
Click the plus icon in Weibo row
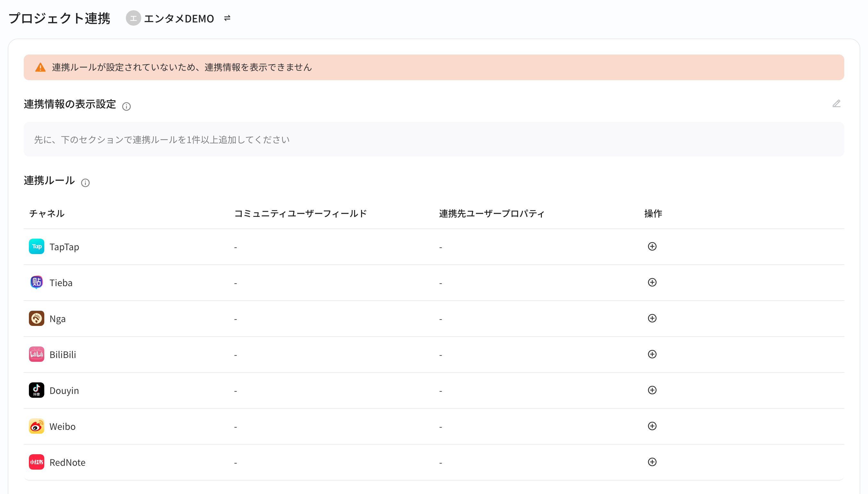pos(652,426)
